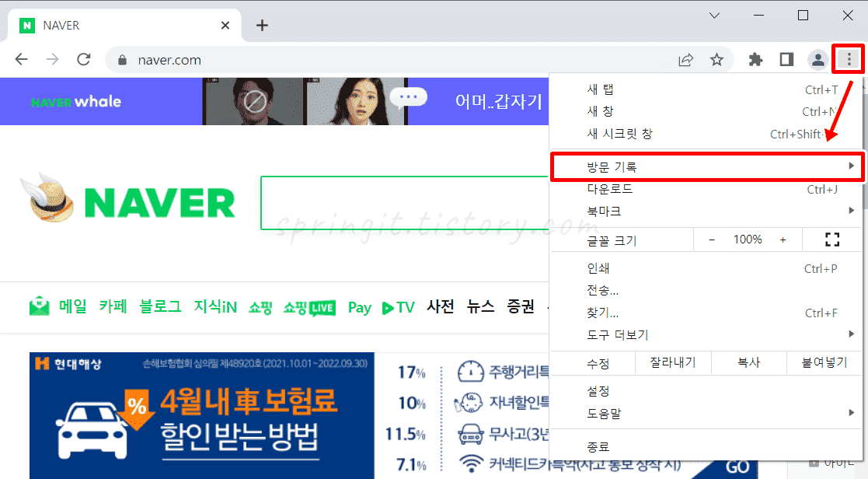Click the NAVER search input box

404,203
